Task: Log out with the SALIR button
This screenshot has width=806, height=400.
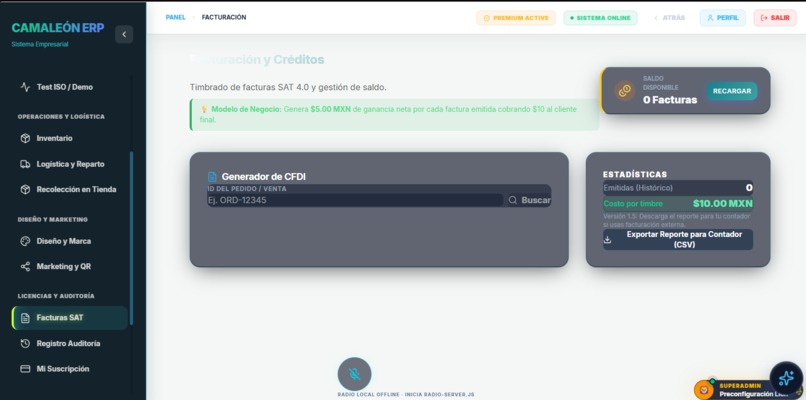Action: (x=775, y=18)
